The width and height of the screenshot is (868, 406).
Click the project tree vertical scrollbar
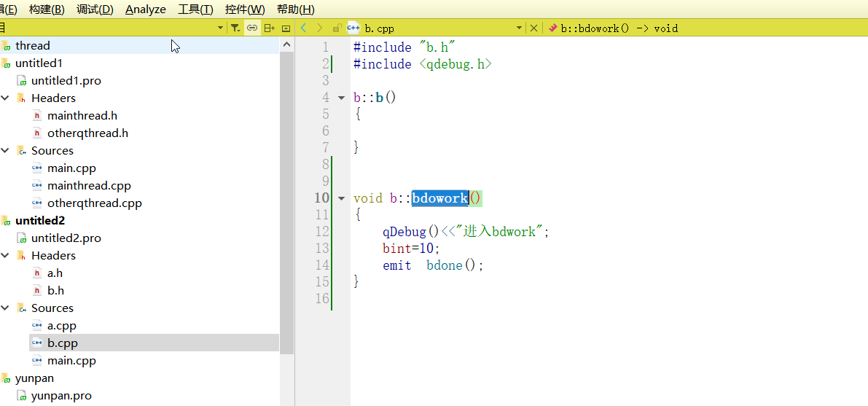pyautogui.click(x=286, y=203)
